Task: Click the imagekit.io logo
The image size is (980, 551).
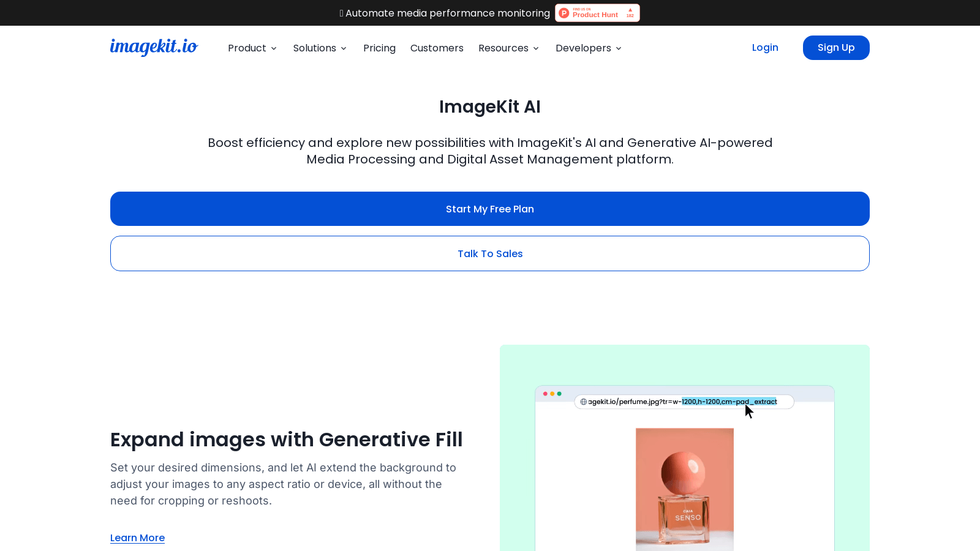Action: point(154,47)
